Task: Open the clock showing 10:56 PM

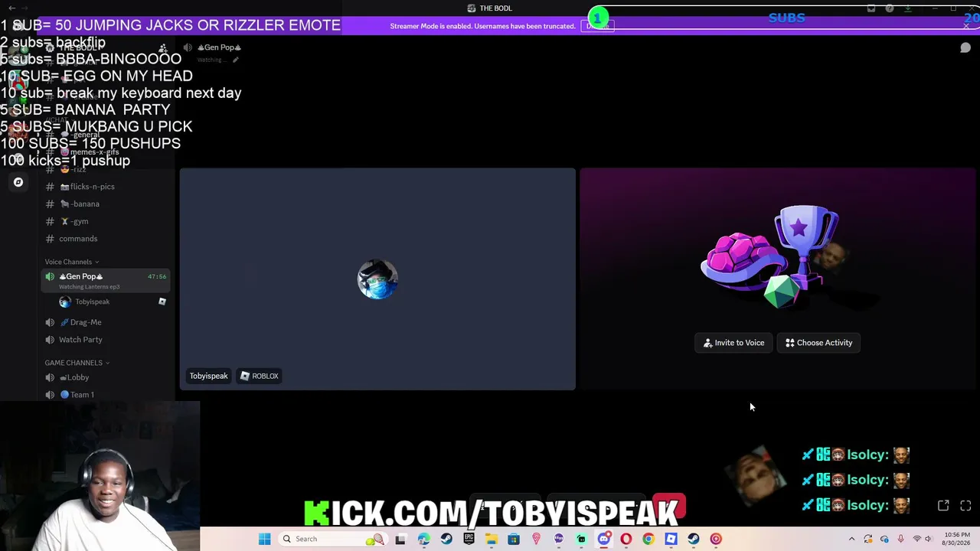Action: click(x=955, y=539)
